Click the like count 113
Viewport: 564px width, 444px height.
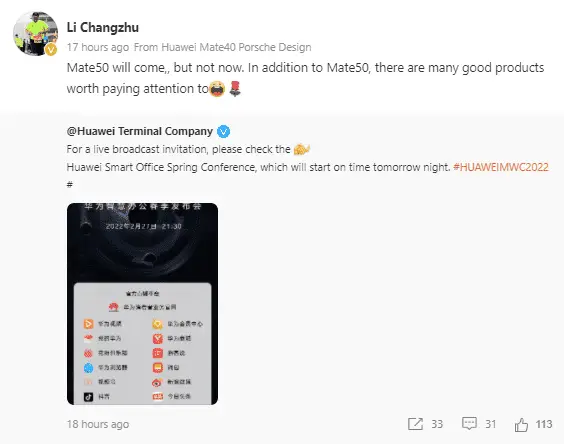coord(544,424)
